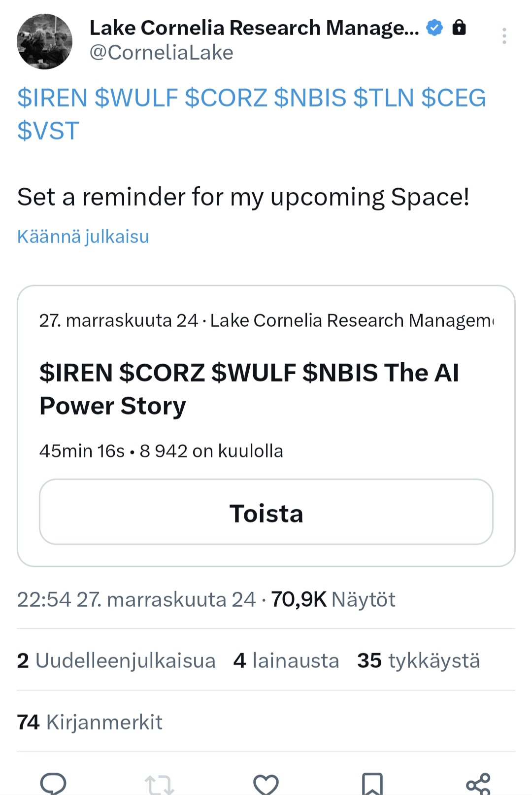View the 4 lainausta quotes list
532x795 pixels.
(286, 660)
